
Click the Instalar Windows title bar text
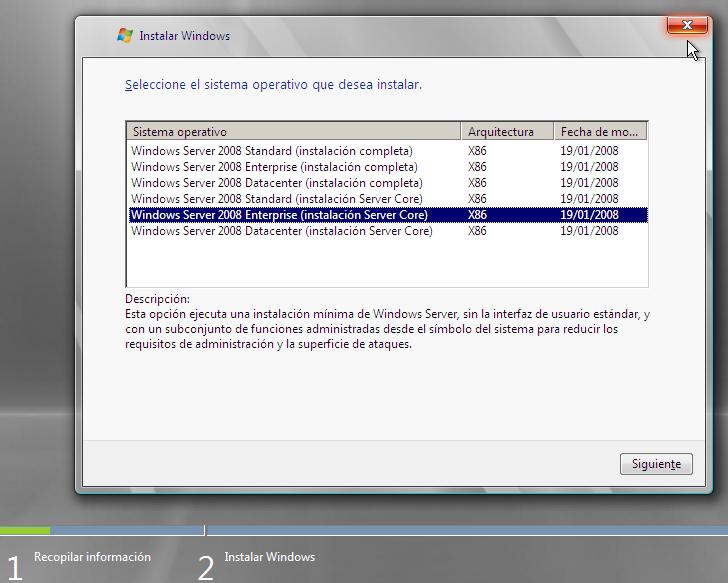184,36
